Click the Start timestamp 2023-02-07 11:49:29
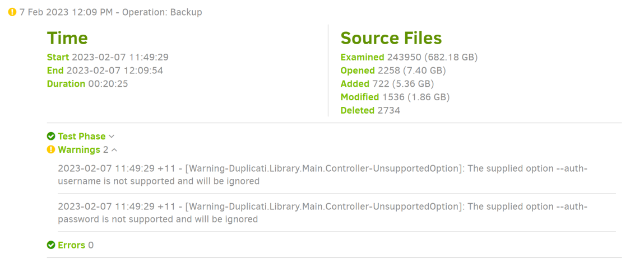This screenshot has width=644, height=263. point(120,57)
